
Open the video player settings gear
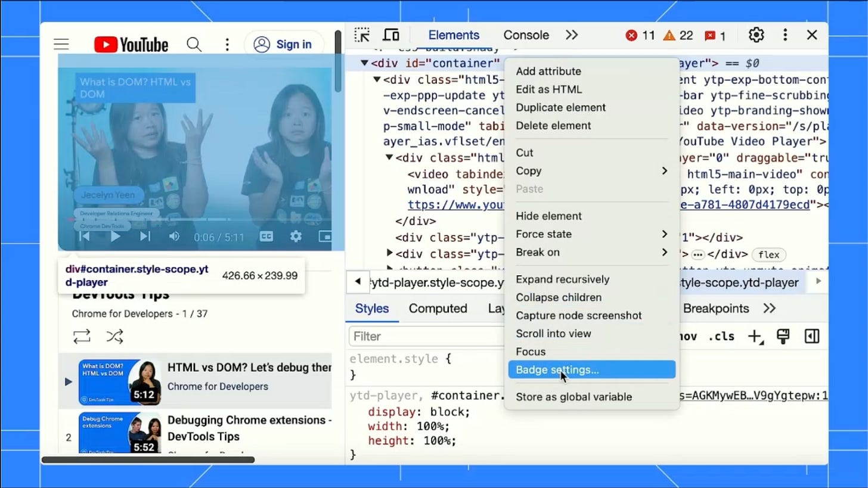tap(296, 237)
